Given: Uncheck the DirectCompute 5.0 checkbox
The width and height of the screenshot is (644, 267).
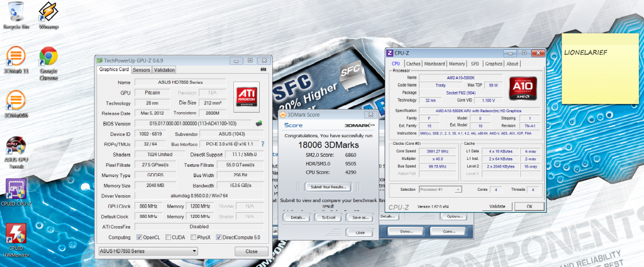Looking at the screenshot, I should (x=219, y=237).
